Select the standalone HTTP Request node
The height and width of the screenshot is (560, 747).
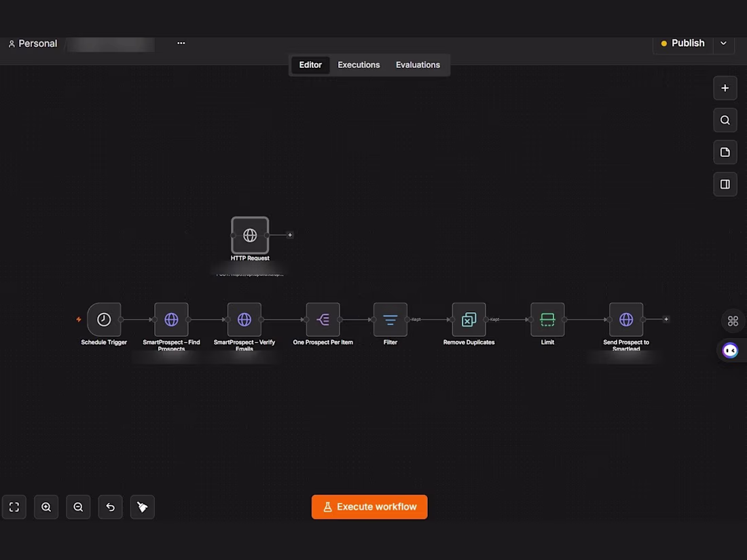coord(250,236)
